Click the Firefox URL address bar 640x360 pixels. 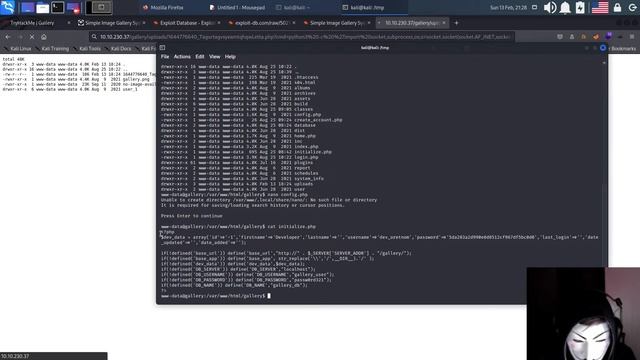302,37
